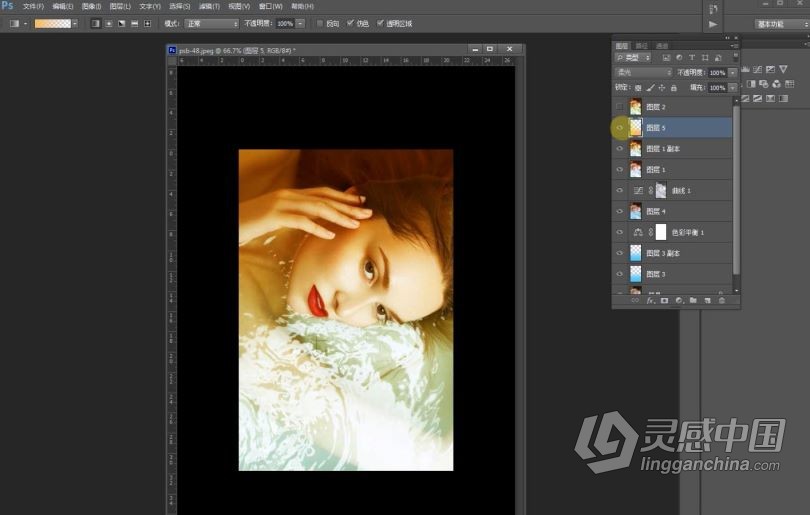Screen dimensions: 810x515
Task: Delete layer with trash icon
Action: (722, 301)
